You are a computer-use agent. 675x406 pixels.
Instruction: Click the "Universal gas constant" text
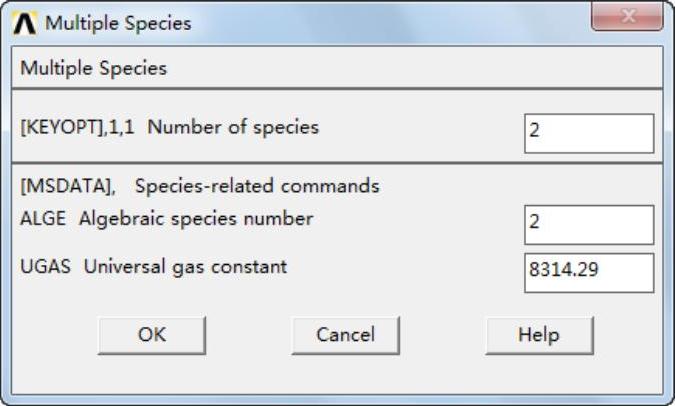[x=185, y=267]
